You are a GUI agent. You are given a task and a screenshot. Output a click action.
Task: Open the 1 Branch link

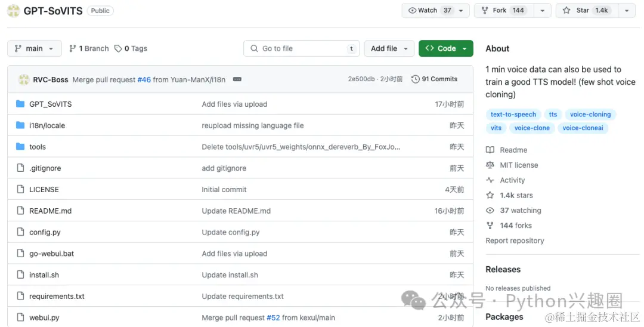[89, 48]
